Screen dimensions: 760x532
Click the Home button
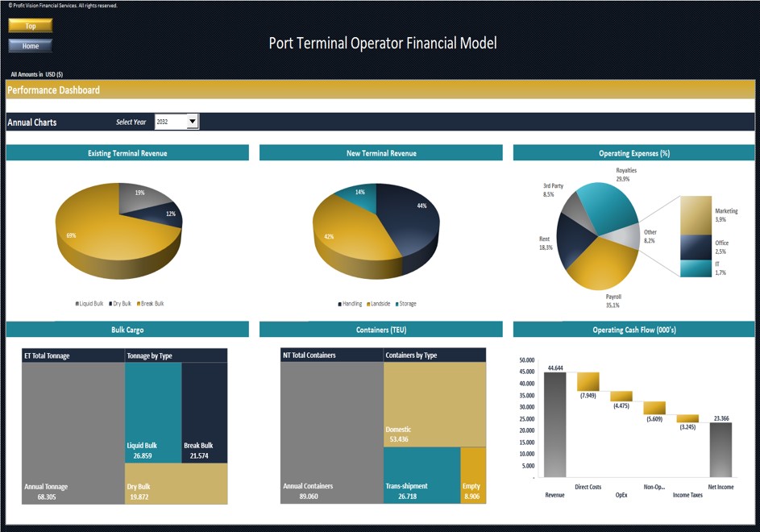pos(30,46)
